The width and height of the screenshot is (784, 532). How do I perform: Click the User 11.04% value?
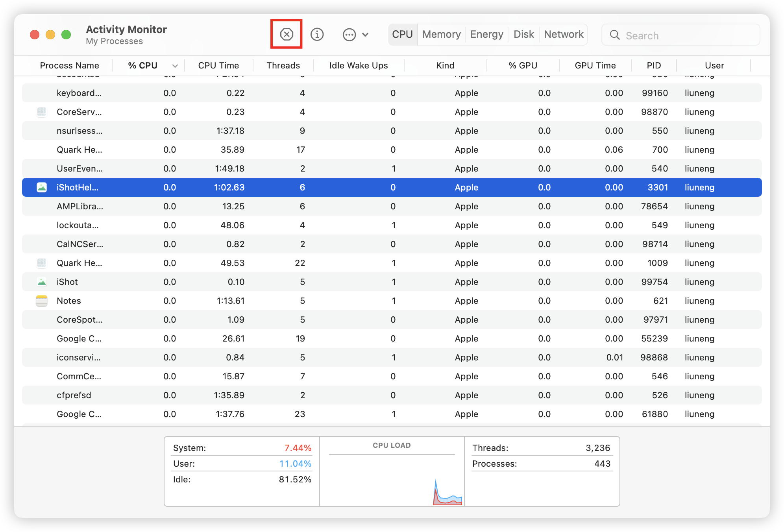click(x=295, y=464)
